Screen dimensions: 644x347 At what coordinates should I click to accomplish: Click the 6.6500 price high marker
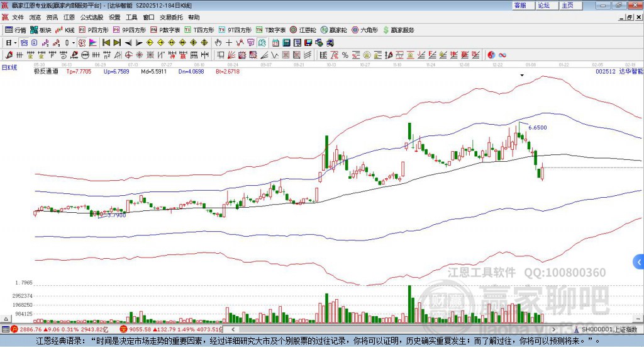pos(537,127)
